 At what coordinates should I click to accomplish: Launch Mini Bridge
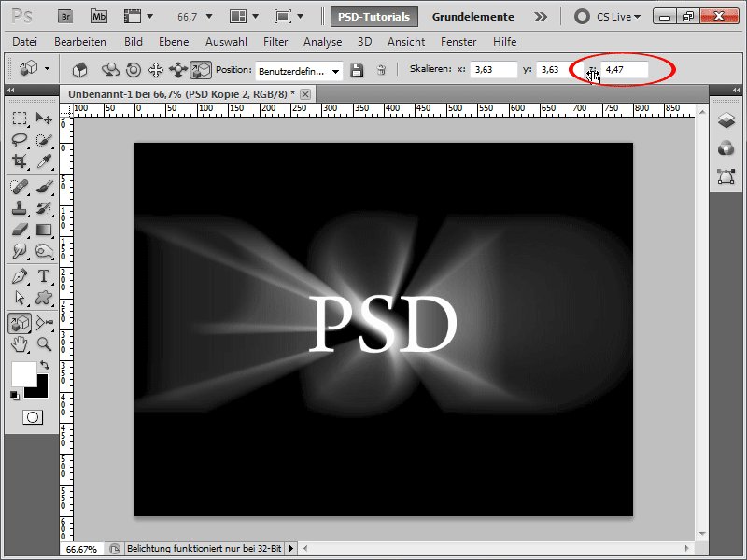click(99, 17)
